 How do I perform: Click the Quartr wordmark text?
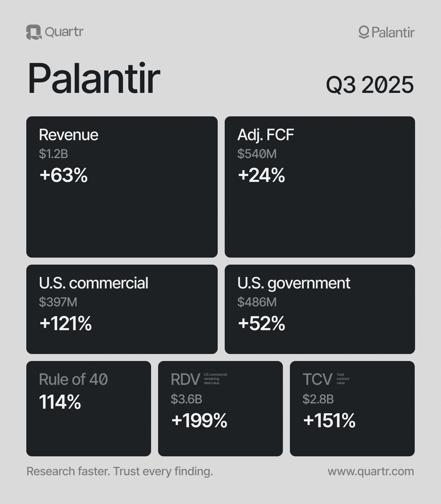(64, 32)
